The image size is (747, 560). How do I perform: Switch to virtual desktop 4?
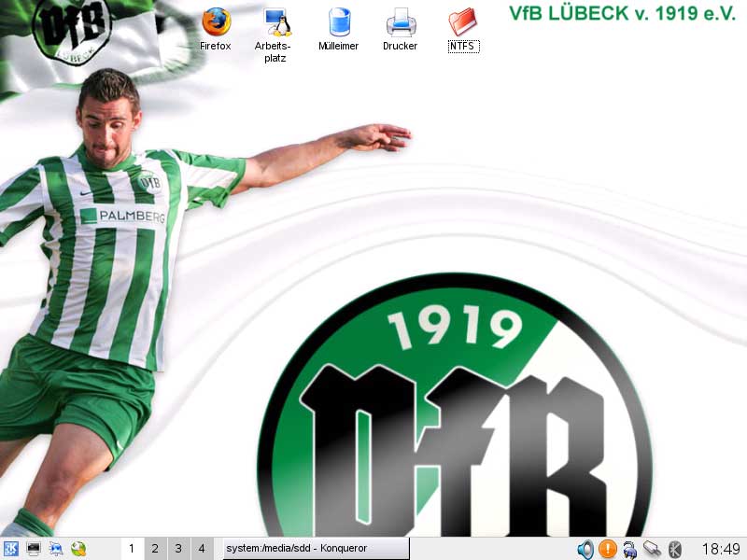202,549
